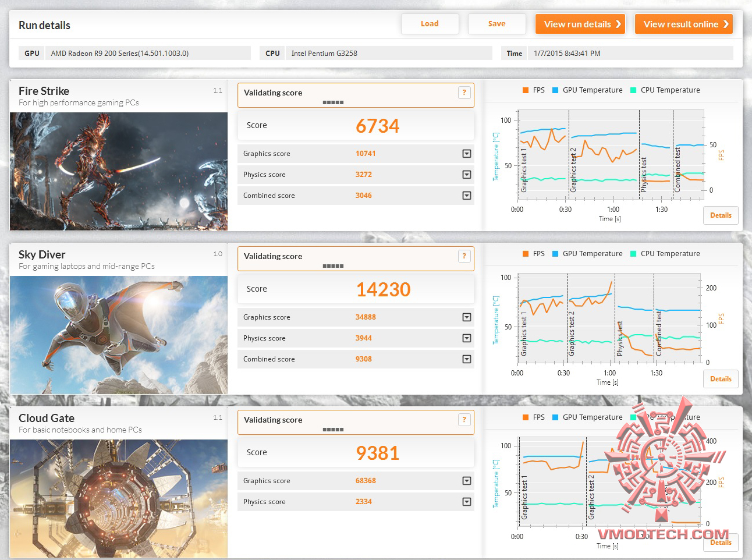This screenshot has width=752, height=560.
Task: Expand Fire Strike Graphics score details
Action: (x=467, y=154)
